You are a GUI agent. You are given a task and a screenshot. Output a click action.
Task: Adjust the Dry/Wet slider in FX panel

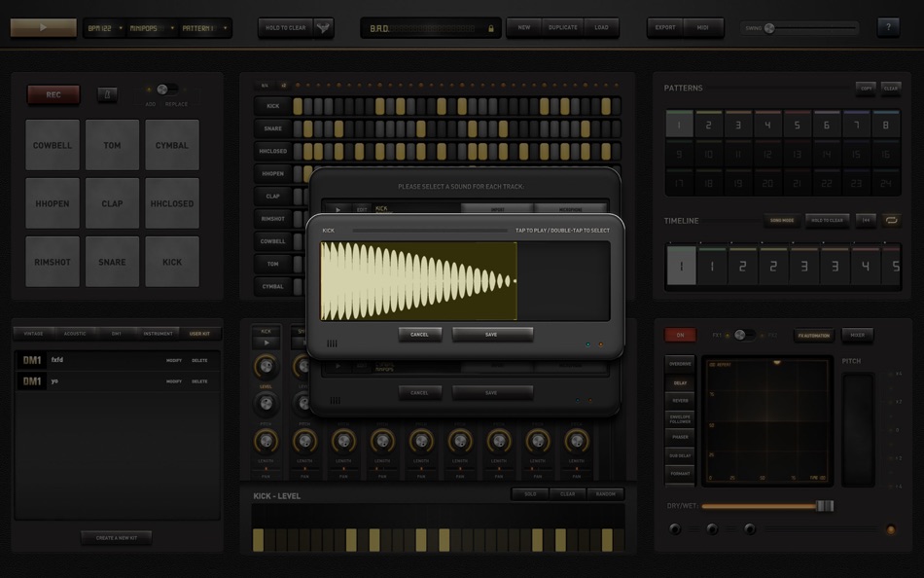(x=825, y=506)
